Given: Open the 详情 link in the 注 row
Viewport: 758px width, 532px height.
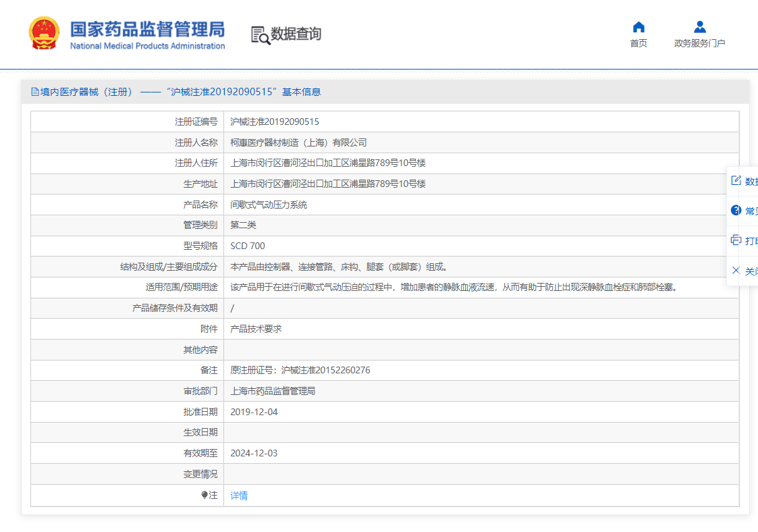Looking at the screenshot, I should [238, 494].
